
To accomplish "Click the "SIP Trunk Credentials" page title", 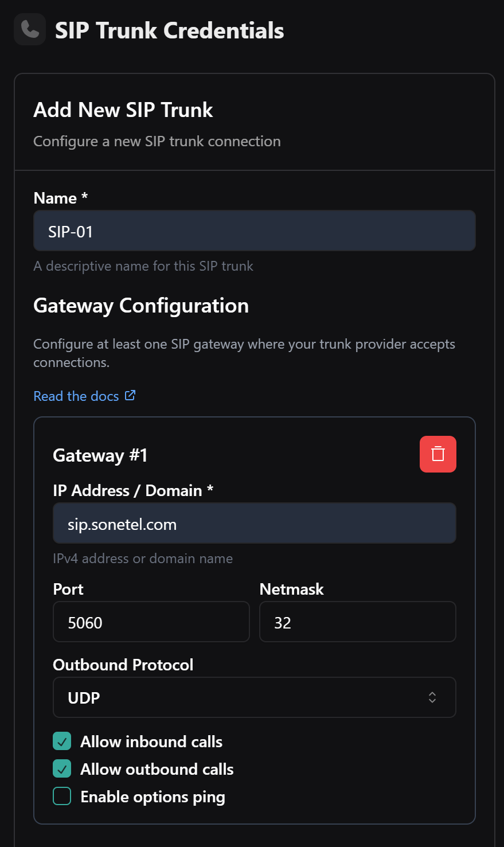I will tap(169, 30).
